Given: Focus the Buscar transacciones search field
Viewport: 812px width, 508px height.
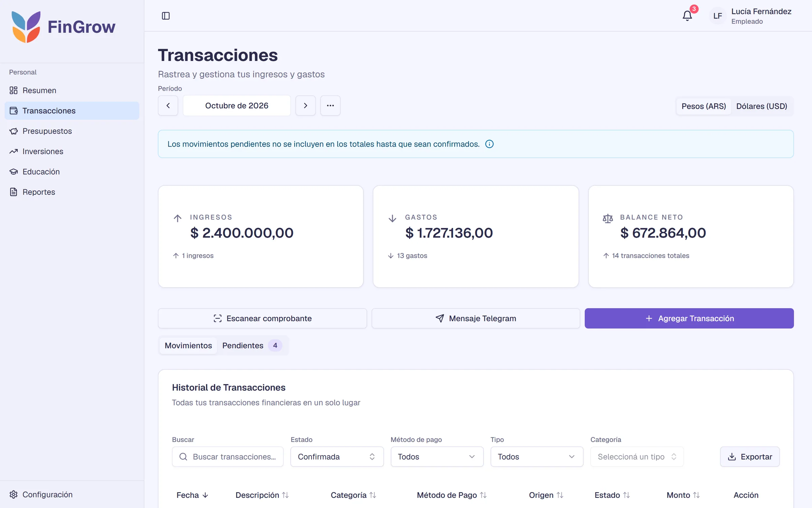Looking at the screenshot, I should tap(228, 457).
